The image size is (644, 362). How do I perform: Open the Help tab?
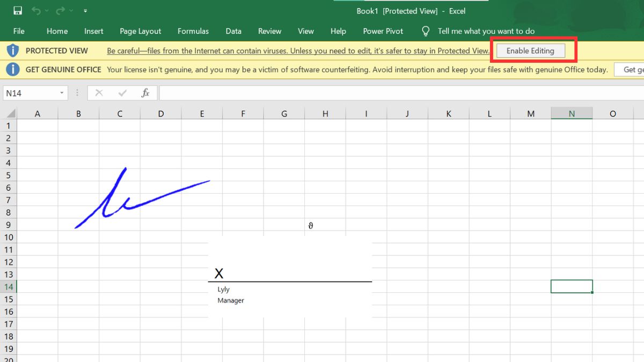point(338,31)
